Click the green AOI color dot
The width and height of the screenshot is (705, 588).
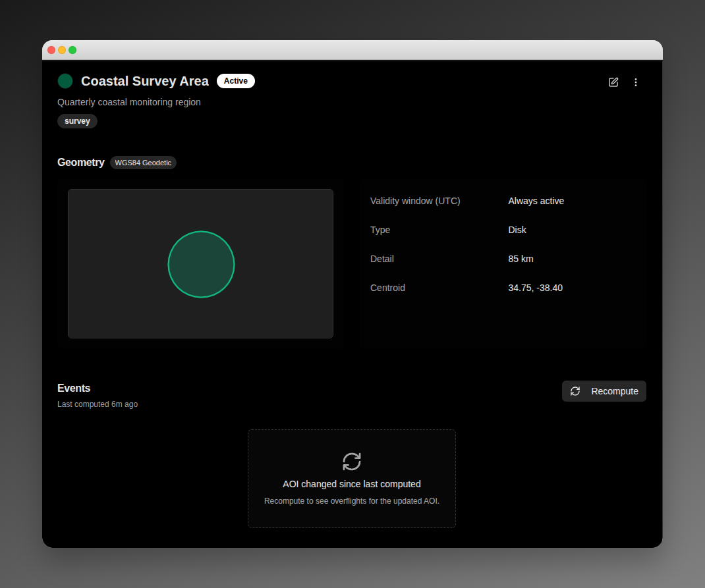coord(65,81)
